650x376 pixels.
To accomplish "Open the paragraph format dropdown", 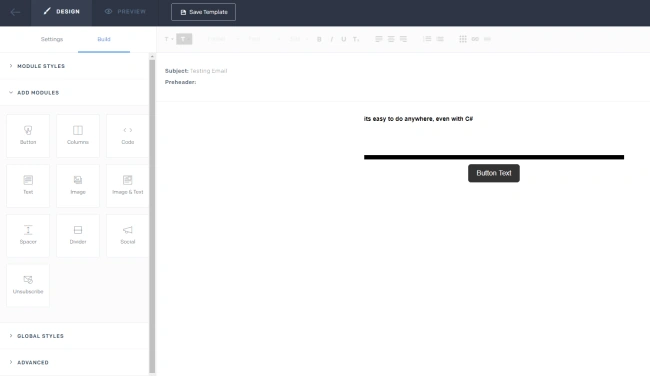I will click(x=223, y=39).
